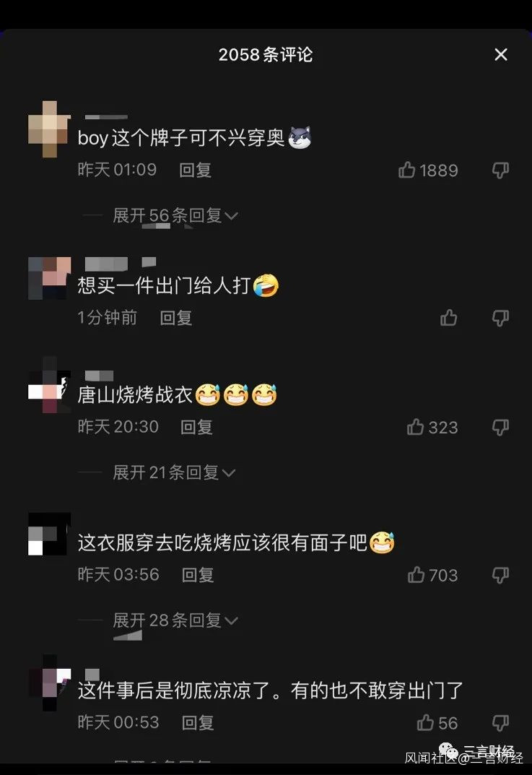Dislike the '这件事后是彻底凉凉了' comment
This screenshot has width=532, height=775.
point(500,722)
